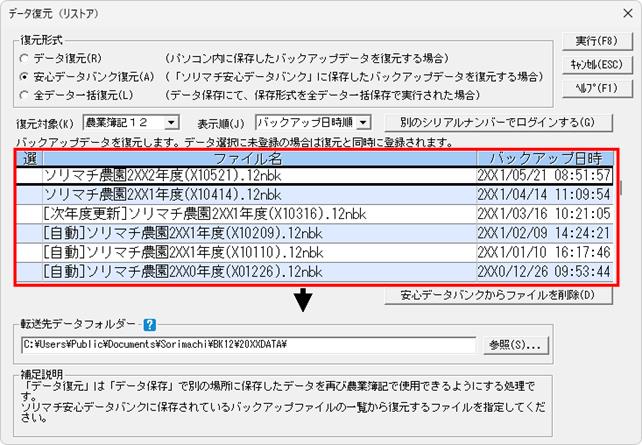Click backup date 2XX1/05/21 08:51:57

pos(544,176)
